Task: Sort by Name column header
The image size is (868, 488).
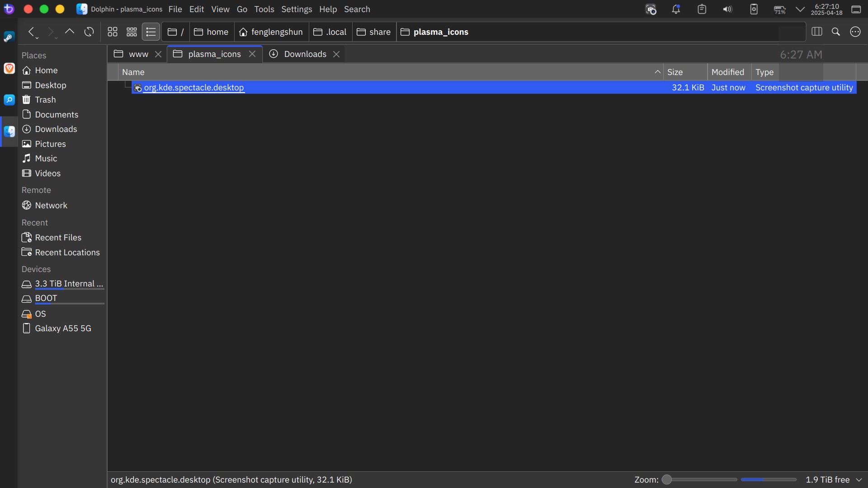Action: tap(391, 72)
